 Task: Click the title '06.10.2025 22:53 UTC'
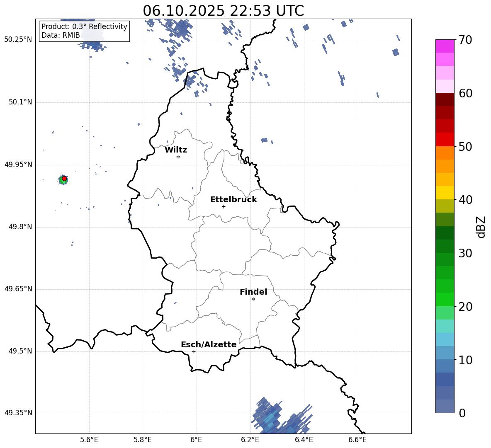223,11
